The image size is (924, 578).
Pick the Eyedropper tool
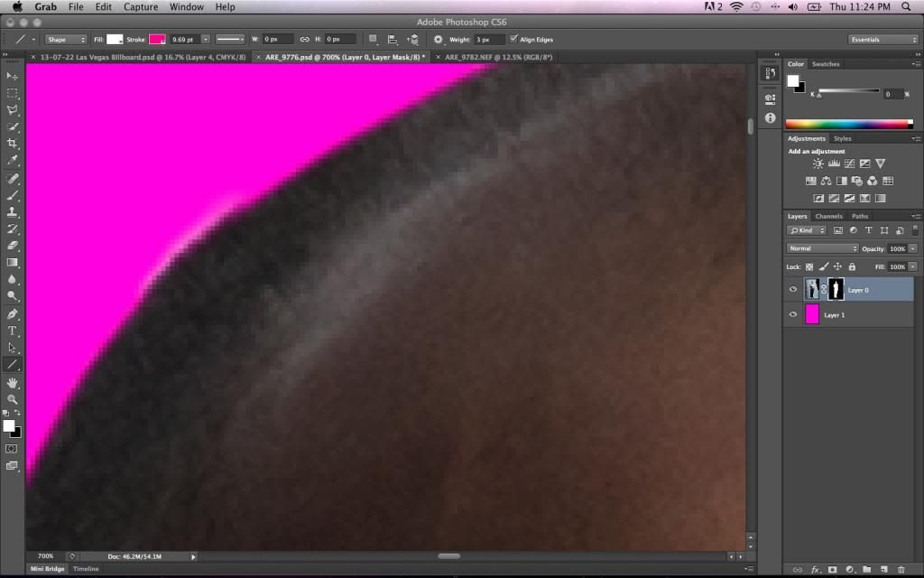click(x=12, y=160)
